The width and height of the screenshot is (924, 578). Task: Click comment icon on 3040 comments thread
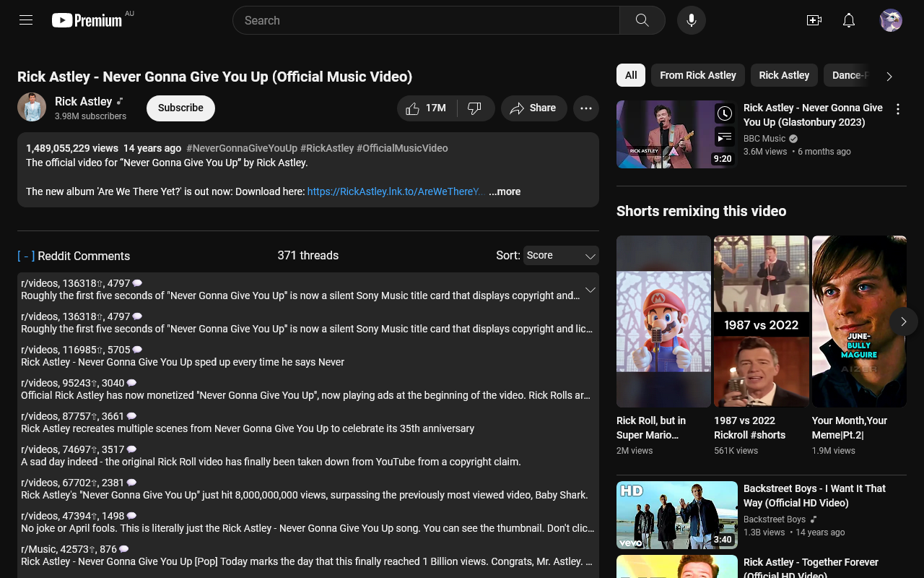131,383
